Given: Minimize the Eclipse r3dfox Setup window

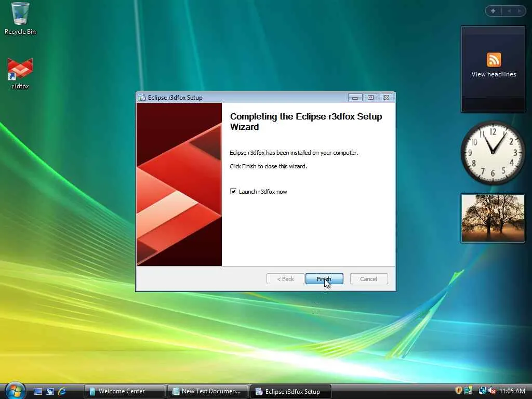Looking at the screenshot, I should pyautogui.click(x=355, y=98).
